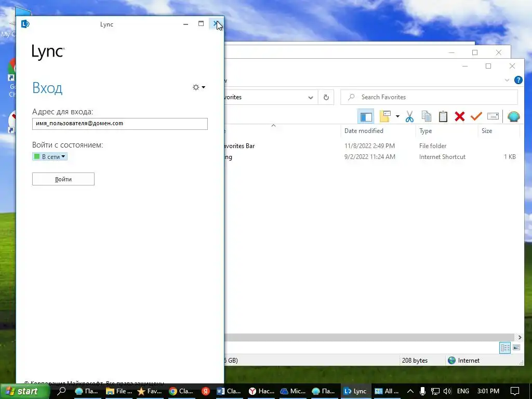Viewport: 532px width, 399px height.
Task: Click the network tray icon
Action: (435, 391)
